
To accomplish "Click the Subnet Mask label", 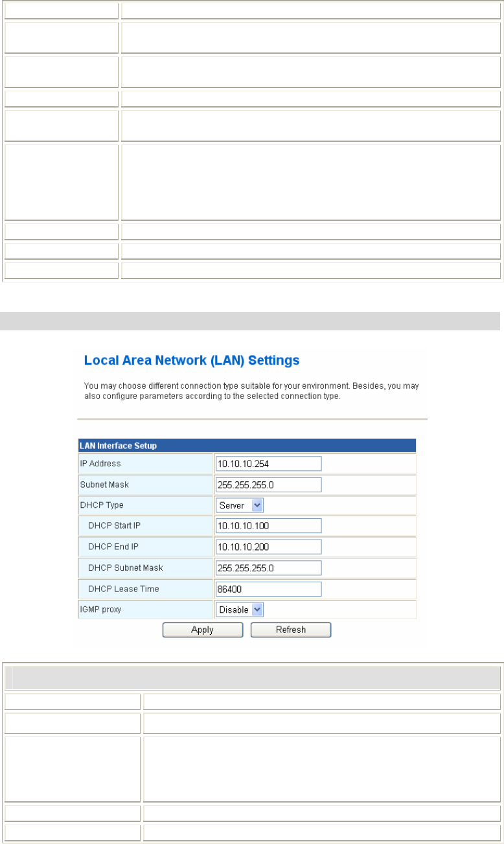I will pyautogui.click(x=104, y=485).
